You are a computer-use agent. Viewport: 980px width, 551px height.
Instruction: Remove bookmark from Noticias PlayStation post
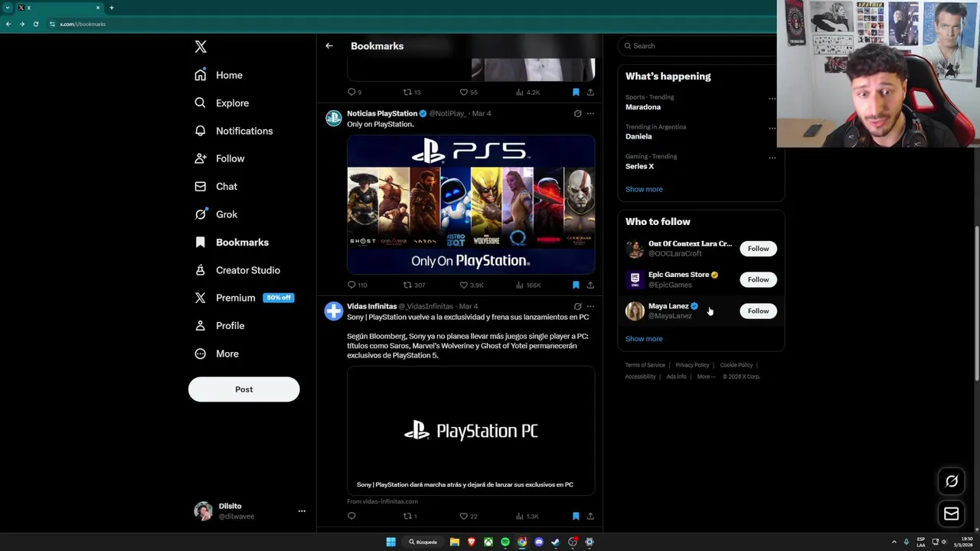pos(576,285)
